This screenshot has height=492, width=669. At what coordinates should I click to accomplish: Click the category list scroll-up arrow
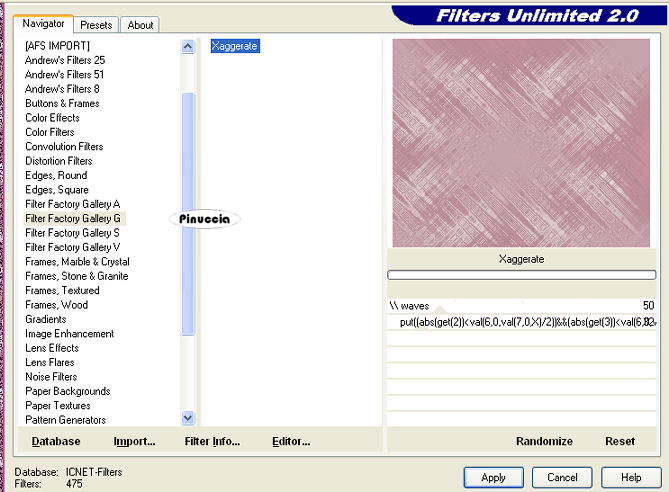(x=188, y=46)
